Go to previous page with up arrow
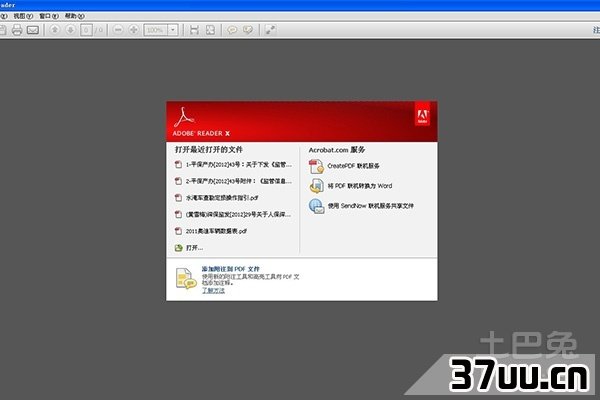This screenshot has width=600, height=400. 55,30
